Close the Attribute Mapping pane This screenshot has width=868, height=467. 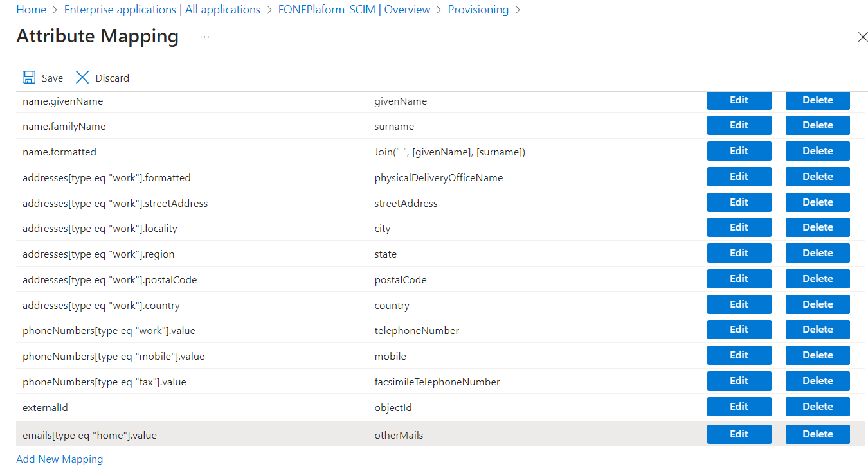[863, 37]
